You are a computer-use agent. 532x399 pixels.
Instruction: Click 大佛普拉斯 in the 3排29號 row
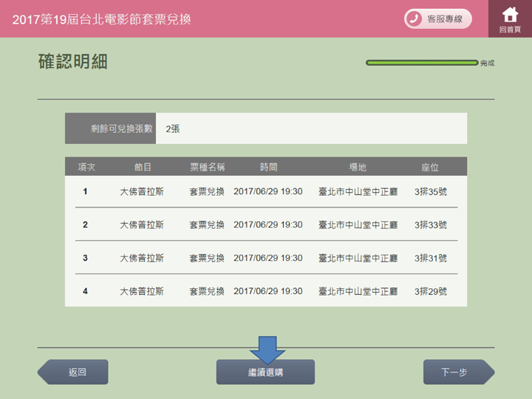[142, 291]
